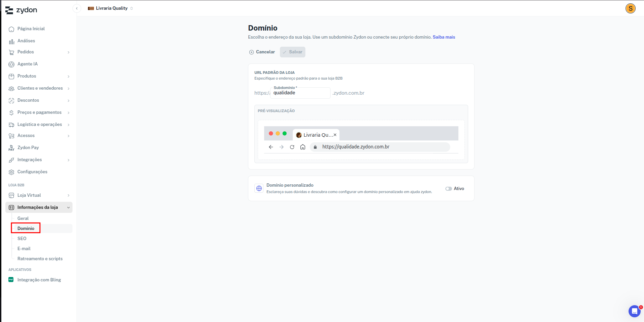644x322 pixels.
Task: Click the preview browser home icon
Action: pos(303,147)
